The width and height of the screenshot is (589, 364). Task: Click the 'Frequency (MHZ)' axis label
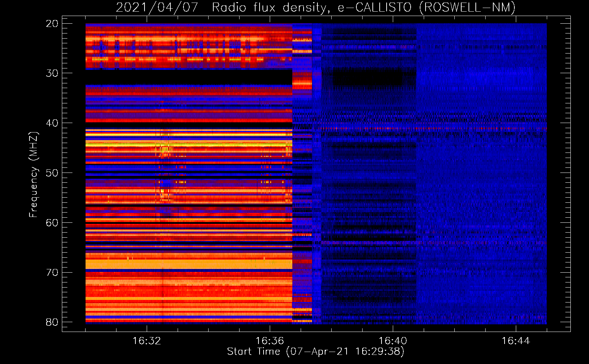(33, 175)
